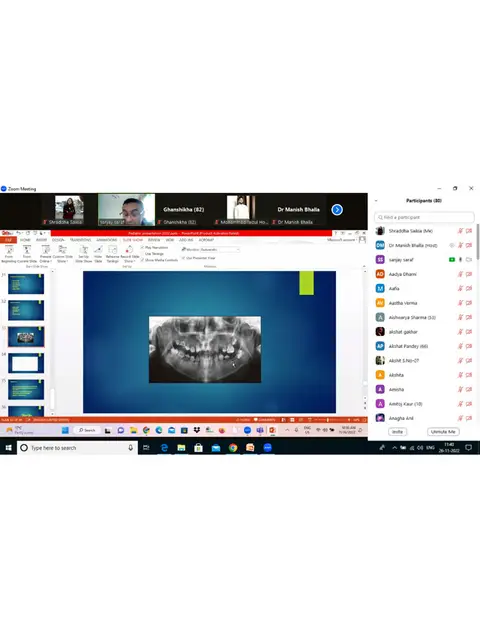Click the Set Up Slide Show icon
480x640 pixels.
pos(84,250)
